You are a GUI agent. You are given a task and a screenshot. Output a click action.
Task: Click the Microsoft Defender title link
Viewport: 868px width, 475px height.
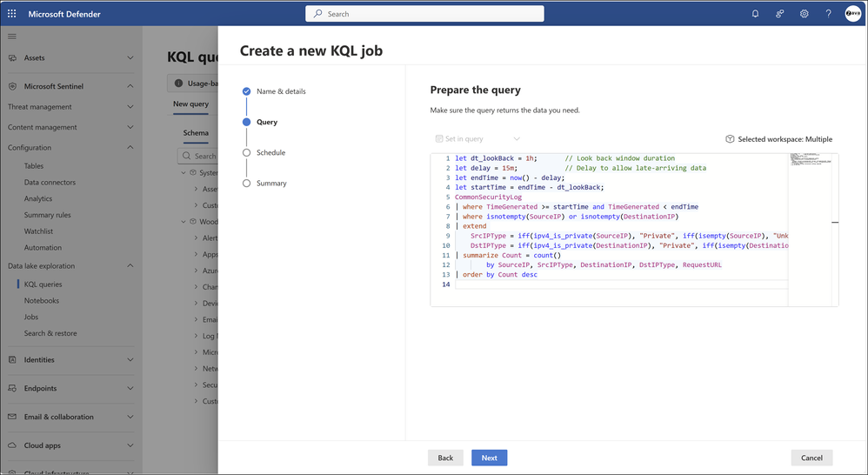click(64, 14)
